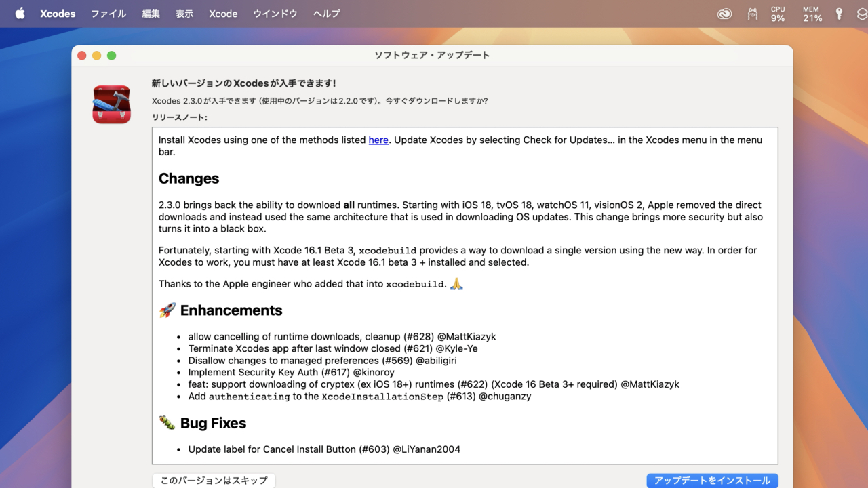The height and width of the screenshot is (488, 868).
Task: Open the 'here' link in release notes
Action: point(378,140)
